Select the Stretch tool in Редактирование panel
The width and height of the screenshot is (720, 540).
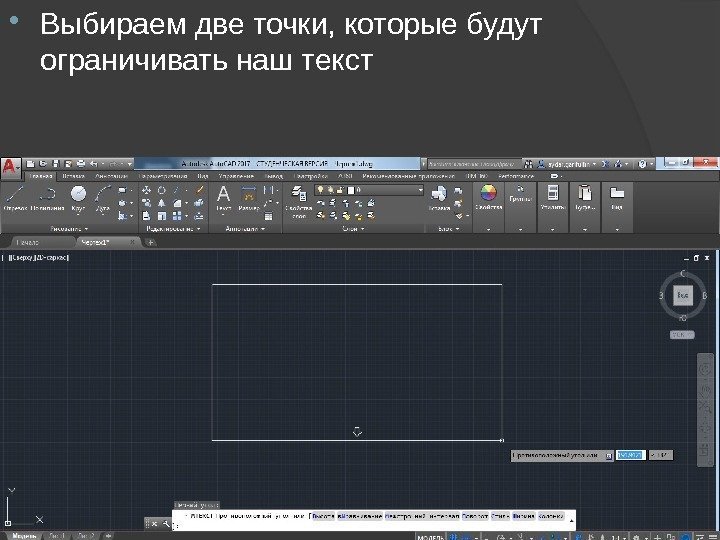pos(146,215)
